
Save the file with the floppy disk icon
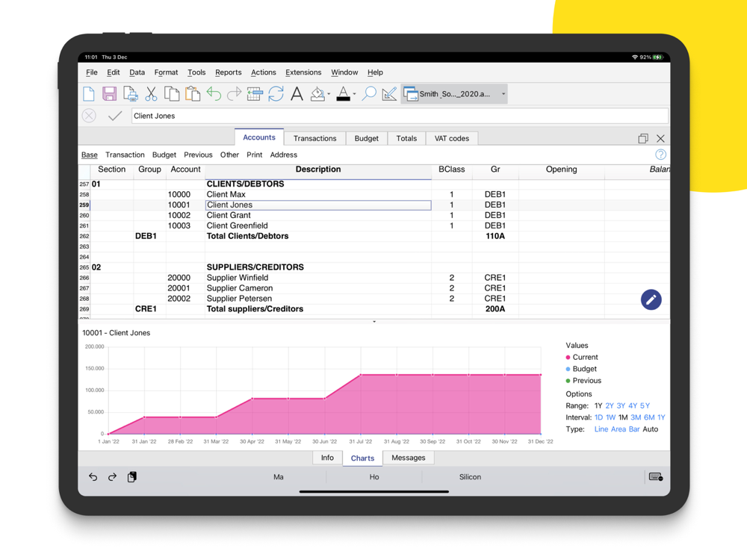[110, 94]
